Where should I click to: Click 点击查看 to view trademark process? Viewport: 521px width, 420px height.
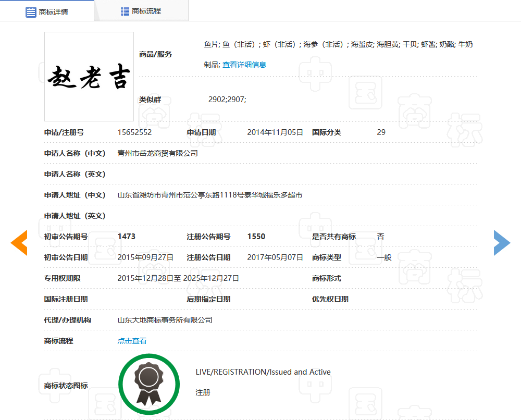click(132, 341)
